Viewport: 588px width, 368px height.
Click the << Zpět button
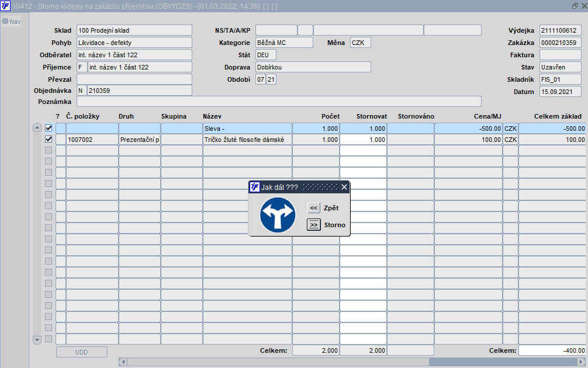[x=313, y=207]
